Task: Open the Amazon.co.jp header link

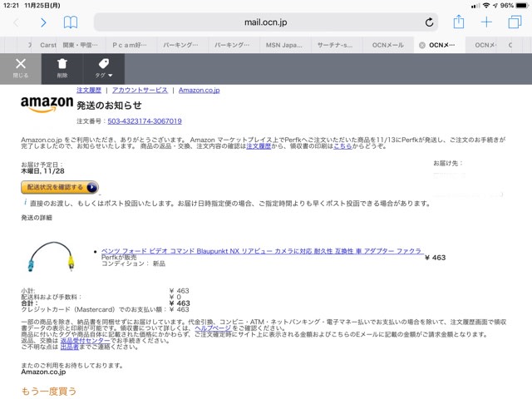Action: 199,90
